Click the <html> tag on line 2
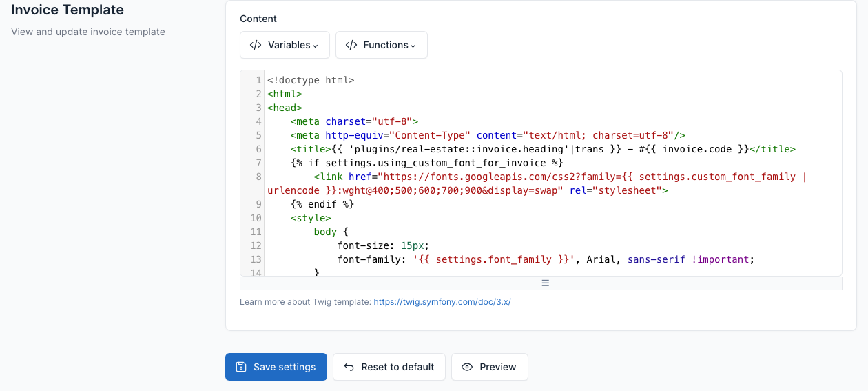Image resolution: width=868 pixels, height=391 pixels. click(285, 94)
